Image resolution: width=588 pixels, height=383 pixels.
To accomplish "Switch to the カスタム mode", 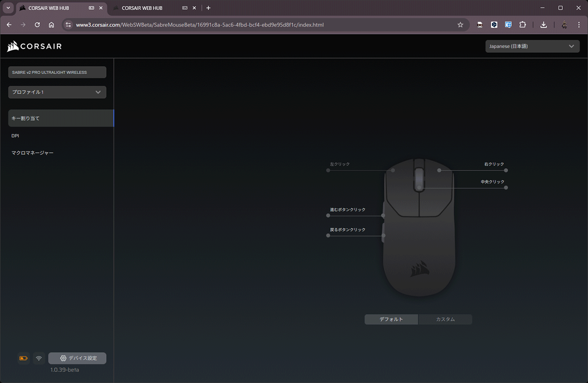I will pyautogui.click(x=445, y=319).
